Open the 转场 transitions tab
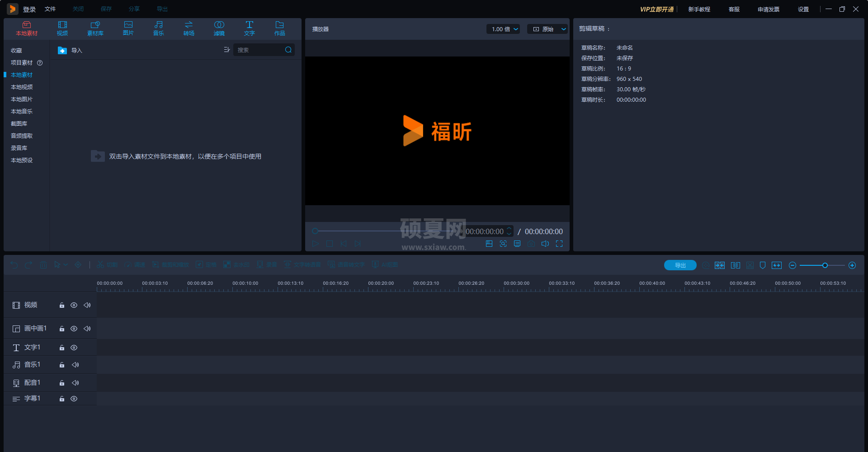Screen dimensions: 868x452 189,28
